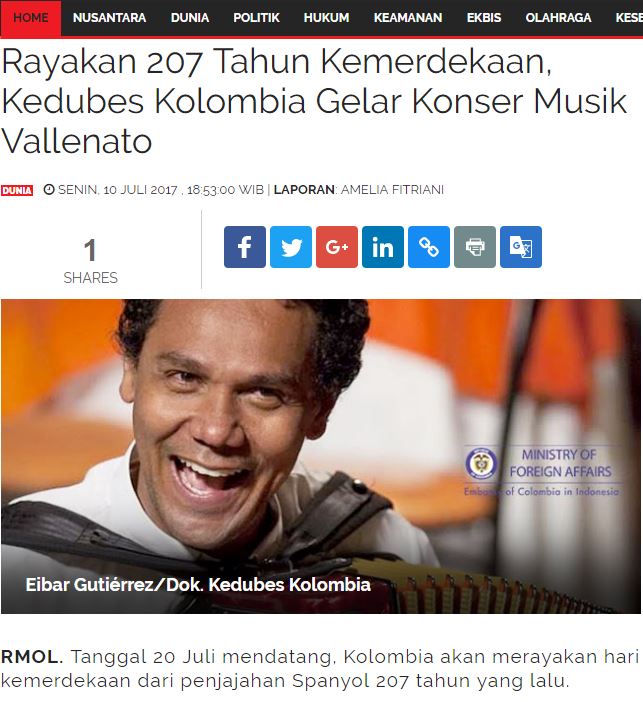
Task: Click reporter name Amelia Fitriani
Action: click(x=392, y=190)
